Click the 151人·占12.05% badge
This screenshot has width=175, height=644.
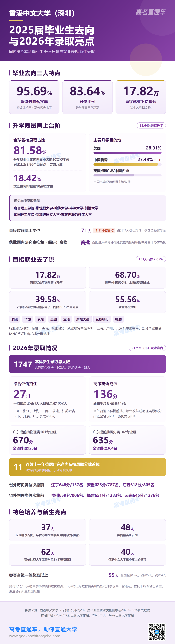(151, 259)
